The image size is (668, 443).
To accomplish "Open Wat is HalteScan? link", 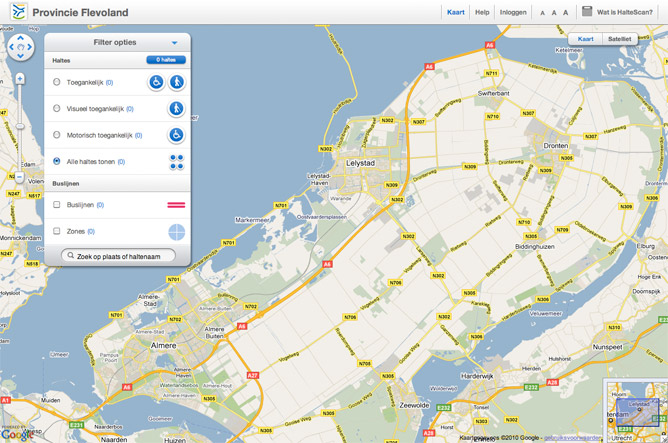I will click(625, 12).
